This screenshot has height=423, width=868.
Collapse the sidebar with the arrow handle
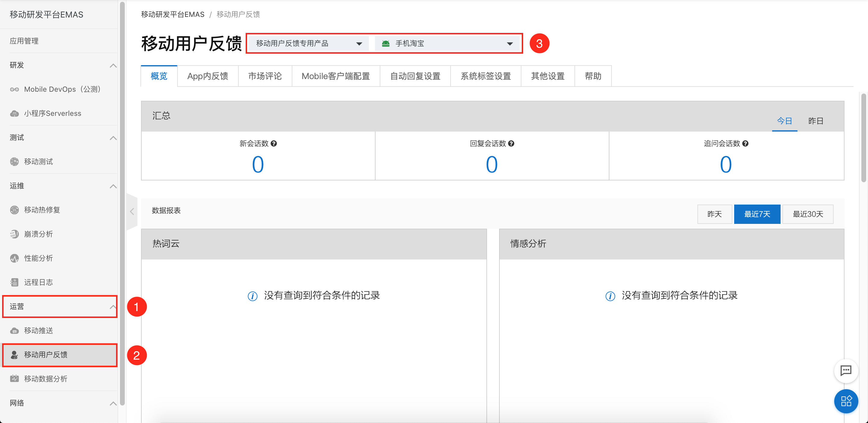click(132, 212)
